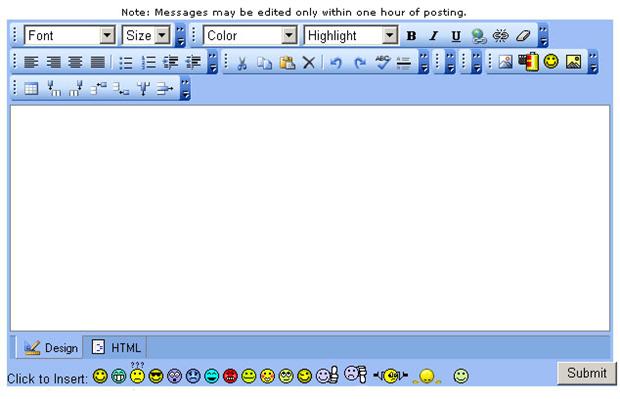Expand toolbar options after the eraser icon
The height and width of the screenshot is (399, 620).
(543, 36)
